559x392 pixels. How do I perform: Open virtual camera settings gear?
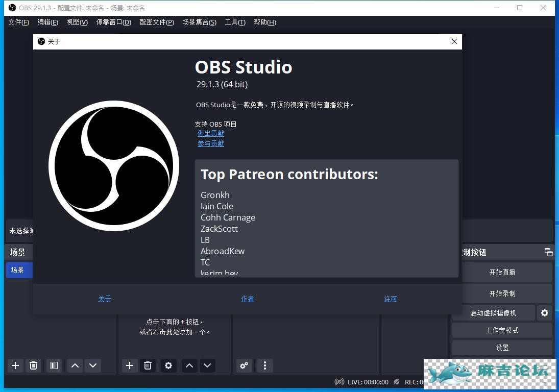pyautogui.click(x=544, y=313)
